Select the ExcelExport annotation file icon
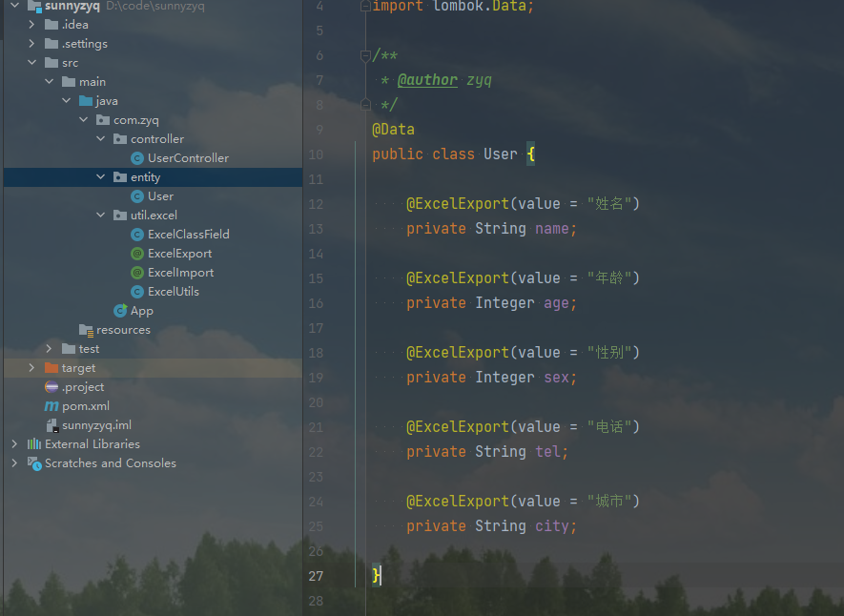The image size is (844, 616). (x=137, y=254)
